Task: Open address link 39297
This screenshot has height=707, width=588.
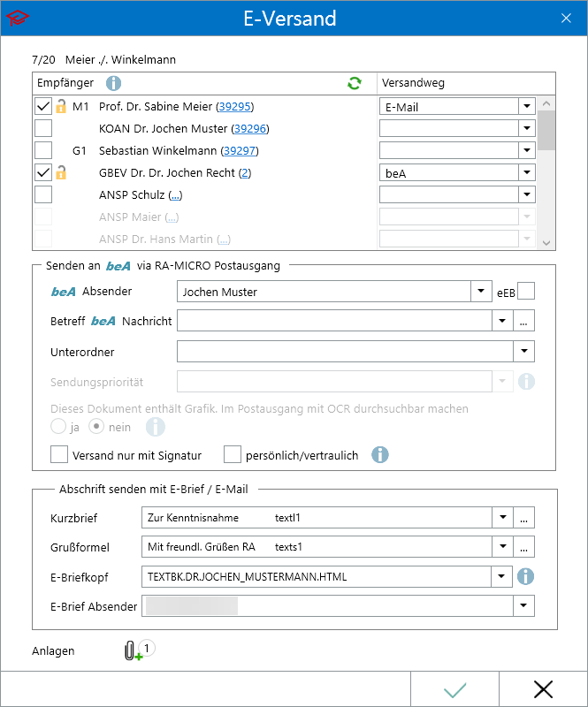Action: point(240,151)
